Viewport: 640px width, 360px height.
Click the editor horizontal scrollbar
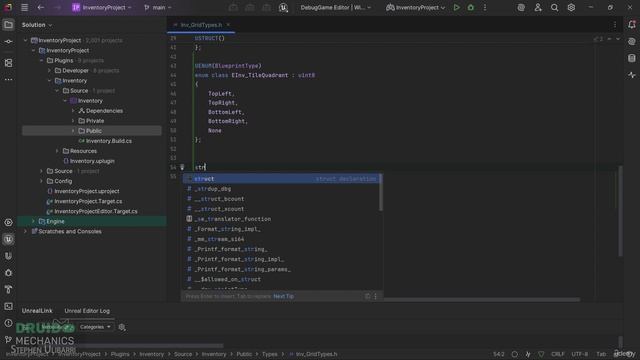pyautogui.click(x=481, y=300)
